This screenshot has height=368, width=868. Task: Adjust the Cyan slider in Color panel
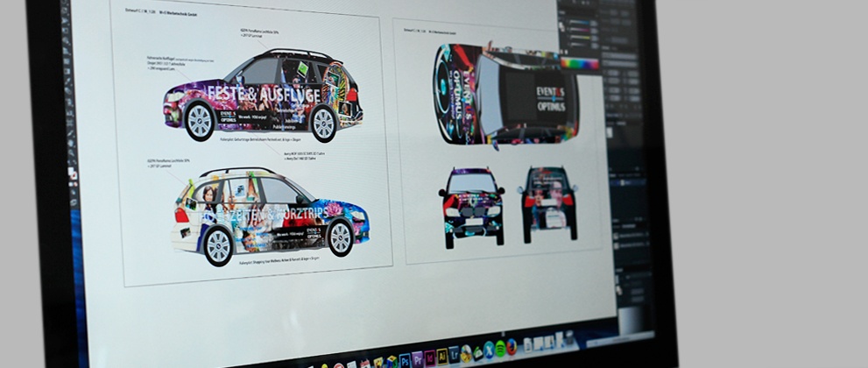pyautogui.click(x=579, y=22)
